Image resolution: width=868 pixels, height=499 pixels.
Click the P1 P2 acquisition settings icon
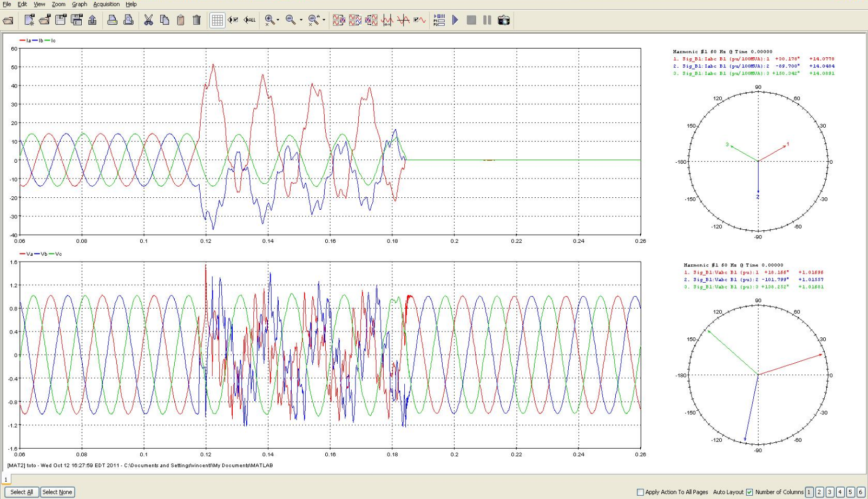(x=439, y=20)
